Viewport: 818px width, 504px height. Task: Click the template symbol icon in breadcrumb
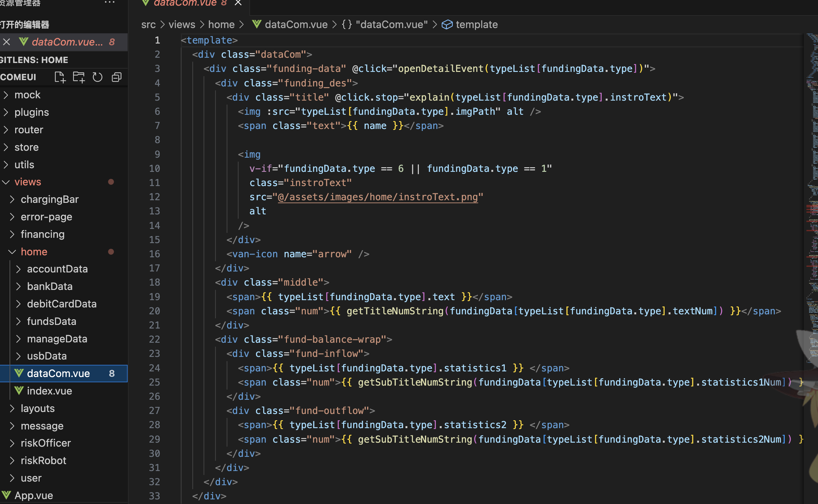pyautogui.click(x=447, y=25)
